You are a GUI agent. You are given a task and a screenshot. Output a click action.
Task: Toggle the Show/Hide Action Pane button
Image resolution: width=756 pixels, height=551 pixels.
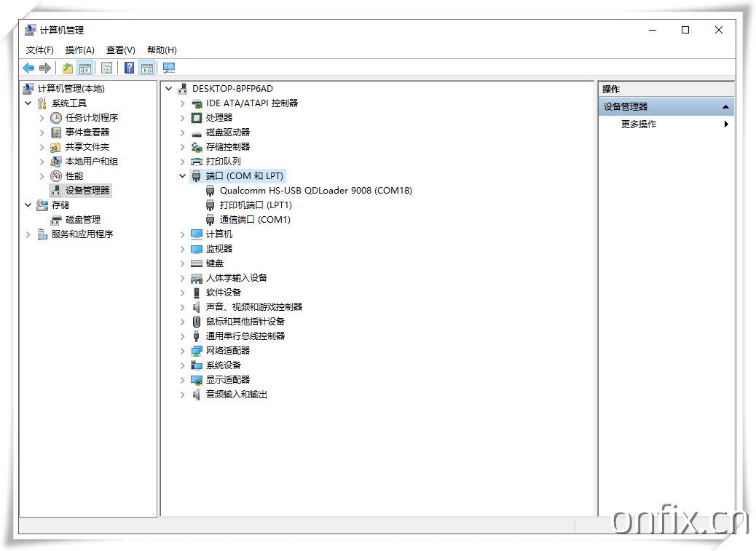click(x=147, y=68)
